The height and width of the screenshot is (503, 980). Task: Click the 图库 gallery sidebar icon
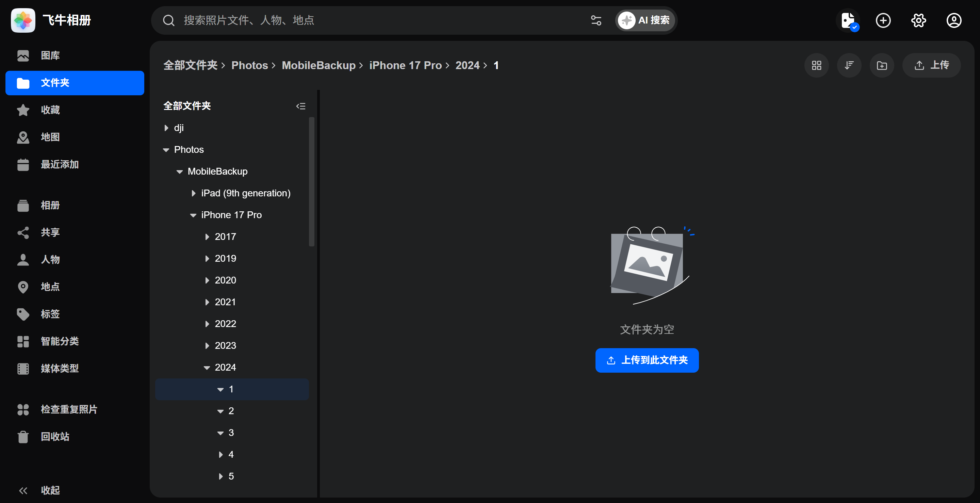click(x=23, y=55)
